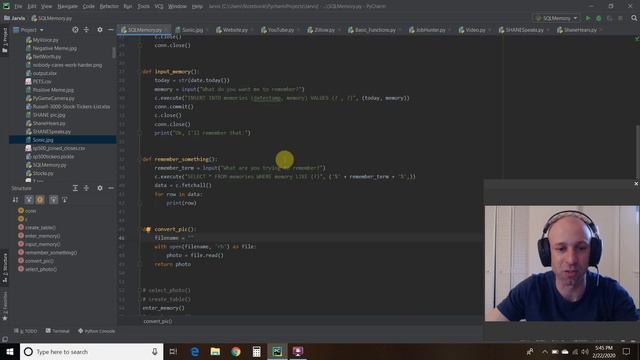Click the screen recorder icon on the taskbar
The height and width of the screenshot is (360, 640).
pos(298,351)
